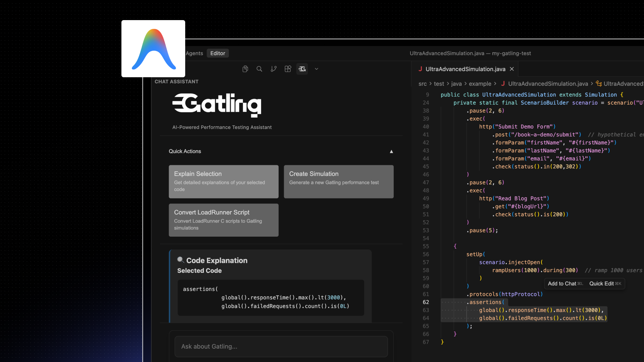Close the UltraAdvancedSimulation.java tab
This screenshot has height=362, width=644.
click(x=512, y=69)
